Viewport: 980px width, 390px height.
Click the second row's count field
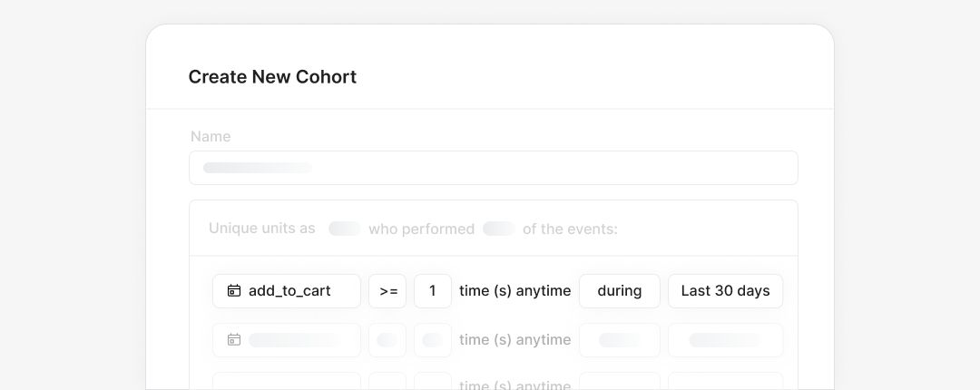(x=433, y=340)
